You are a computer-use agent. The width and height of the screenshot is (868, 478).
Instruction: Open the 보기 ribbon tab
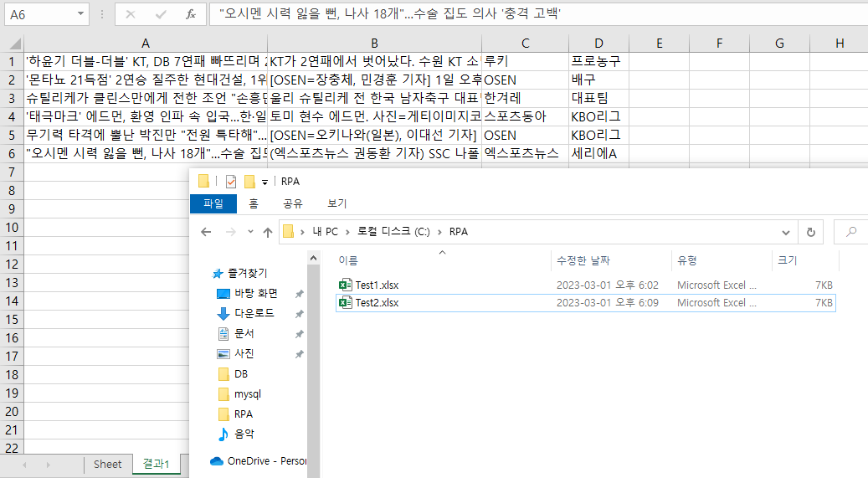(337, 203)
